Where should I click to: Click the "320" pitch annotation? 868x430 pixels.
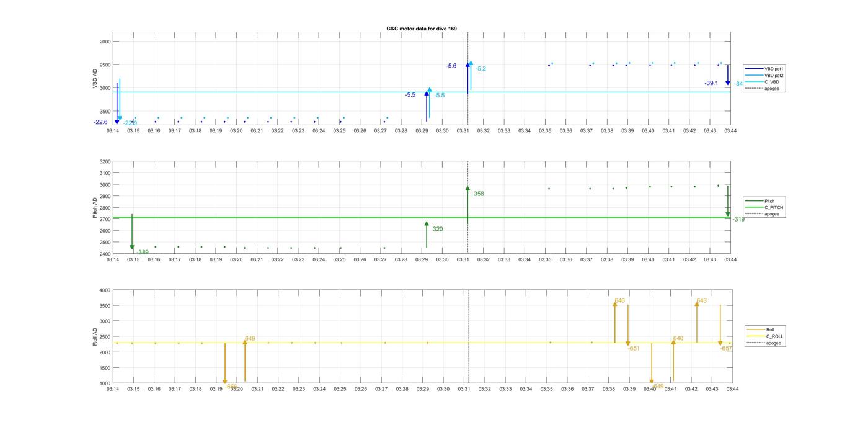tap(438, 229)
